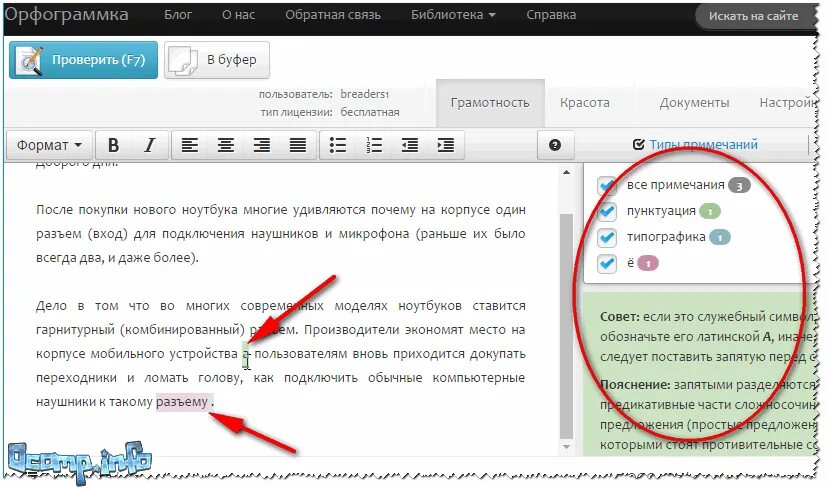This screenshot has width=829, height=488.
Task: Open help with question mark icon
Action: click(555, 145)
